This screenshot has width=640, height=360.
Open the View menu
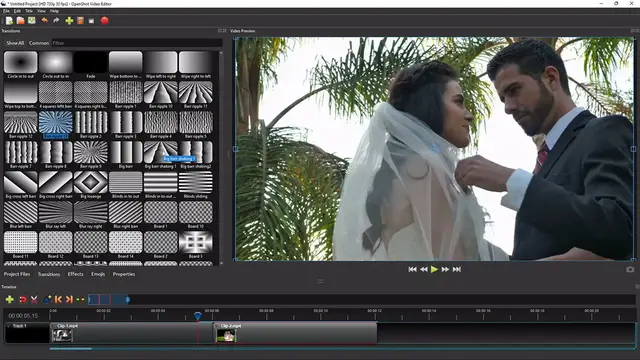click(41, 11)
